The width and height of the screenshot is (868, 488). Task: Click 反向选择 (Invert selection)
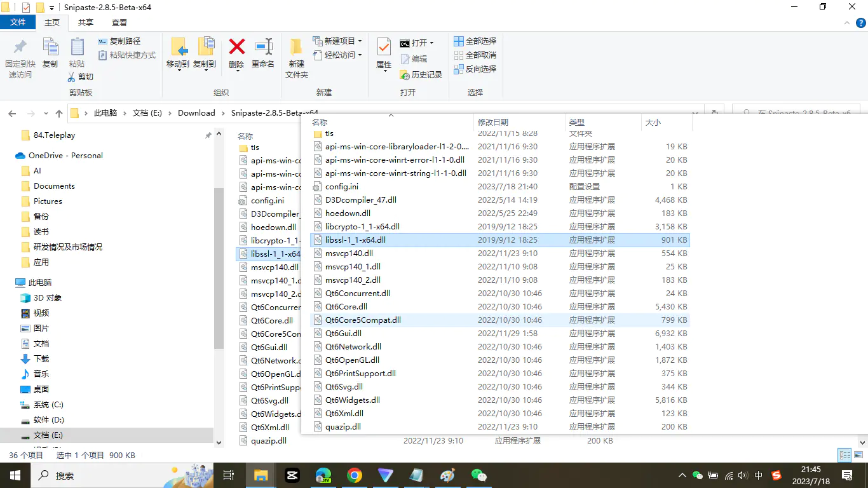(475, 69)
